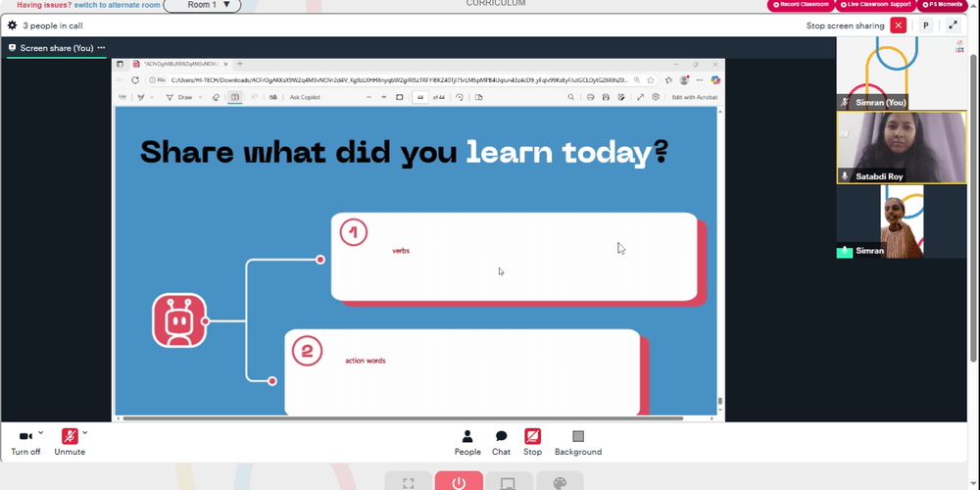Save the PDF document
This screenshot has width=980, height=490.
pos(606,97)
